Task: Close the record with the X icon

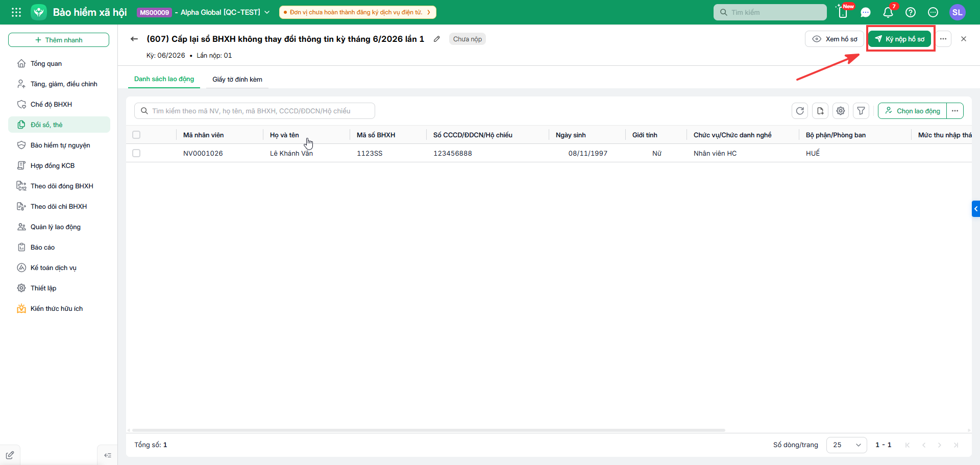Action: (x=964, y=39)
